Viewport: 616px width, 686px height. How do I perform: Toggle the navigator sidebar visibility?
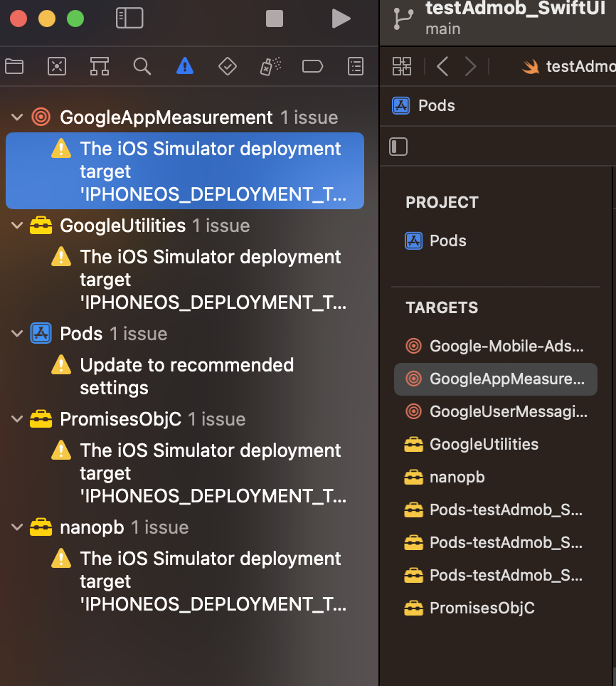(x=129, y=18)
